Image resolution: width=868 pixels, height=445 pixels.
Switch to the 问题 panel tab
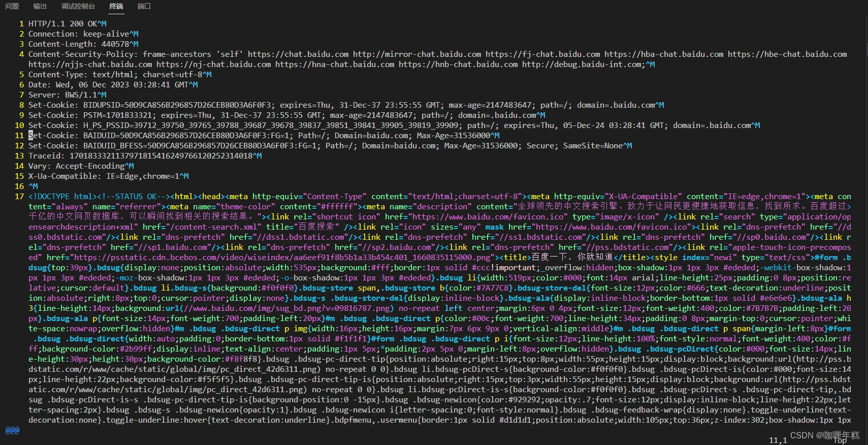(x=12, y=6)
